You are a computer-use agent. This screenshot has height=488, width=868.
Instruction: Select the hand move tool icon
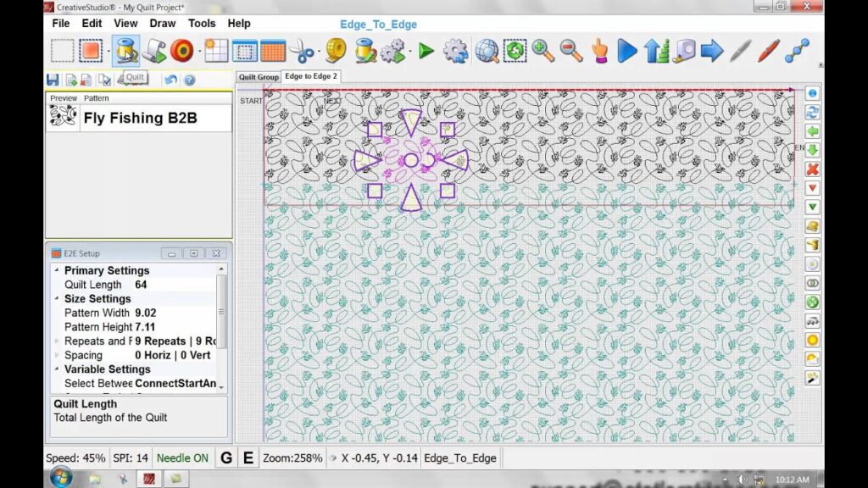click(x=599, y=50)
